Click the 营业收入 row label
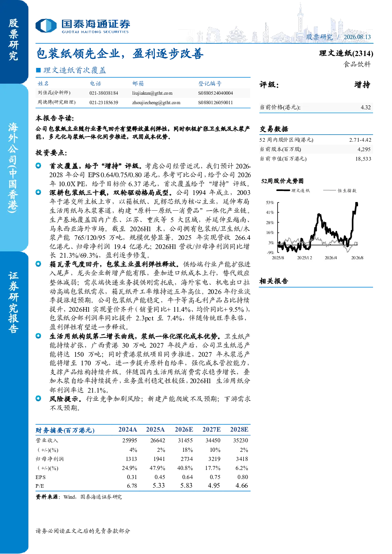392x554 pixels. tap(47, 440)
